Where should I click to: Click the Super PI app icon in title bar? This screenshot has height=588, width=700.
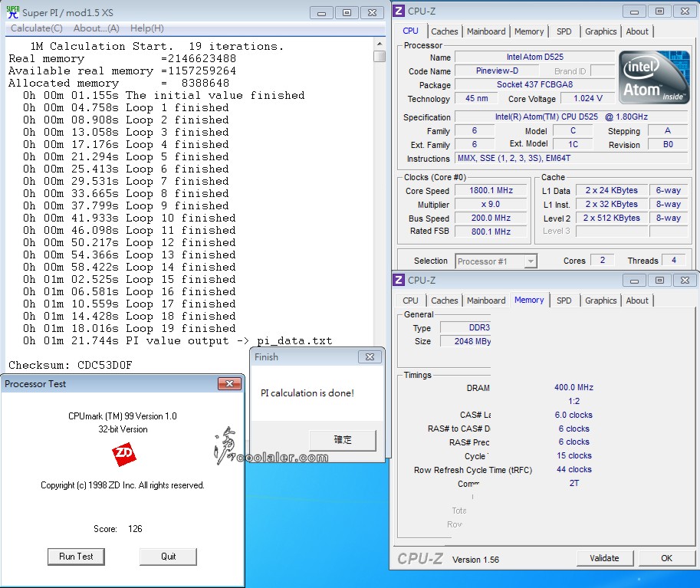coord(13,12)
